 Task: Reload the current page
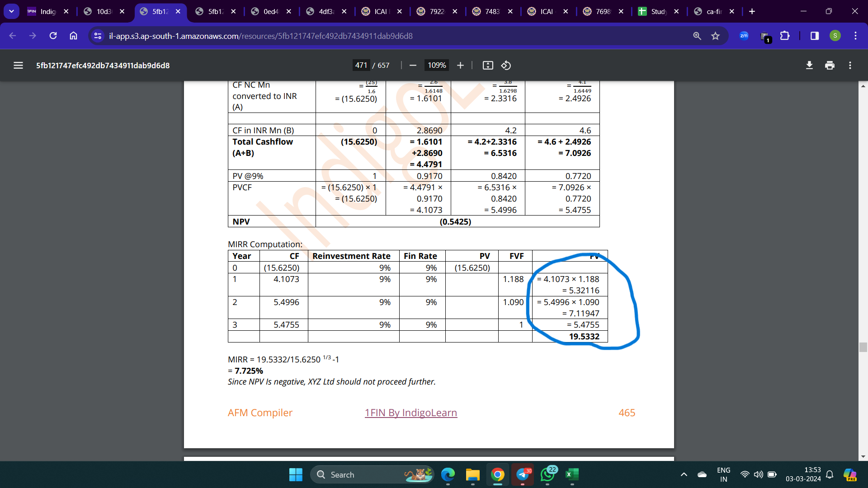pos(53,36)
